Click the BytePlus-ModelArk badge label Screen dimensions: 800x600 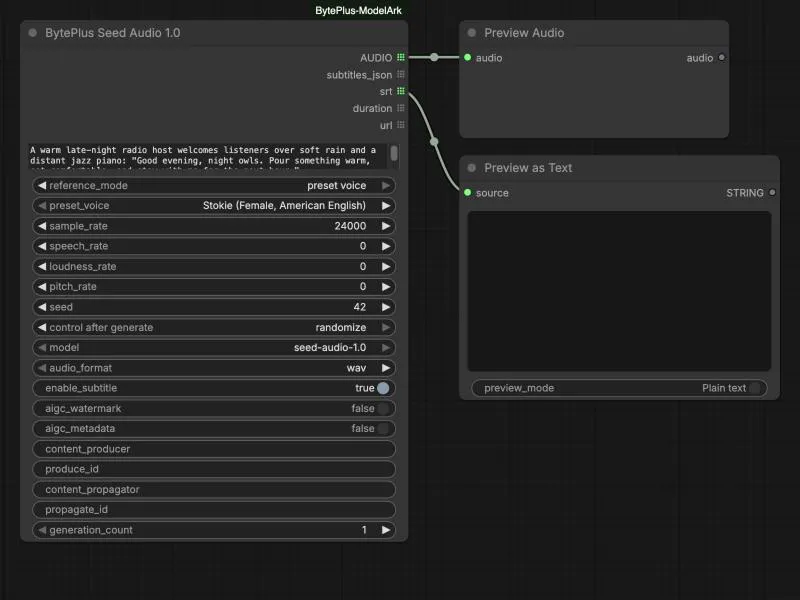[358, 11]
